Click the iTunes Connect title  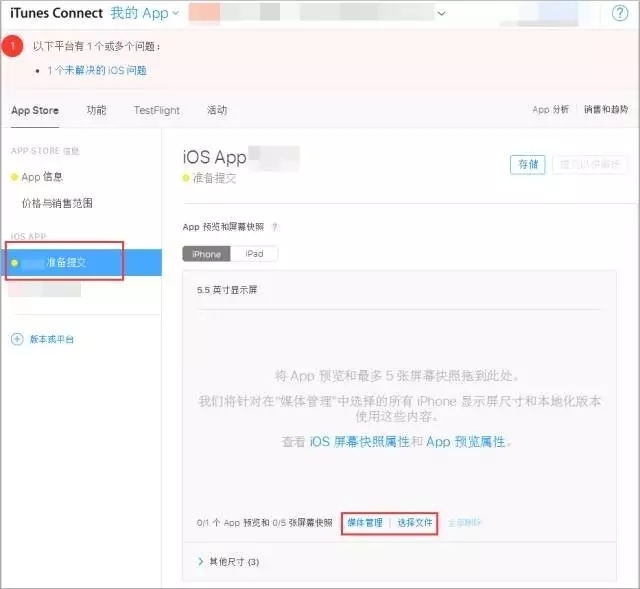point(56,13)
